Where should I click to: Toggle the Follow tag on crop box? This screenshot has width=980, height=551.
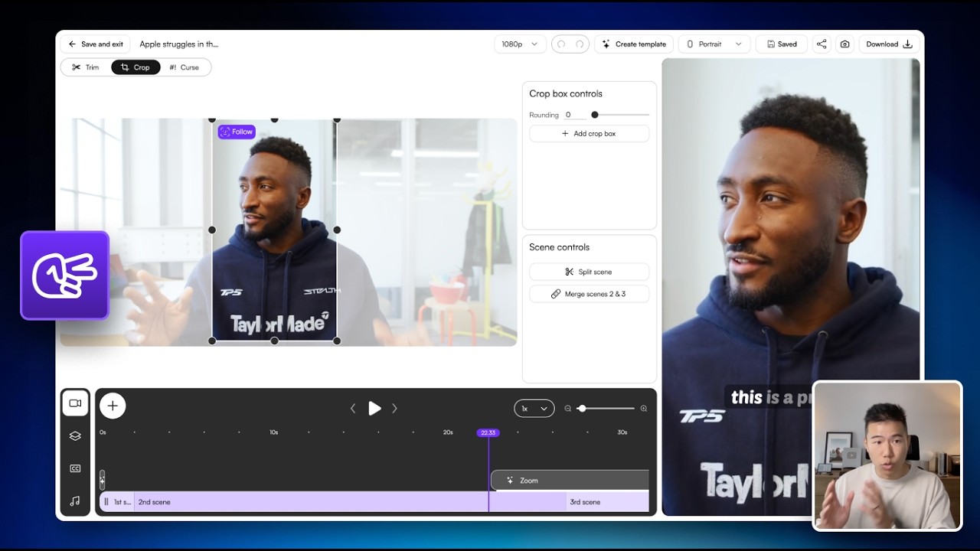[x=237, y=132]
